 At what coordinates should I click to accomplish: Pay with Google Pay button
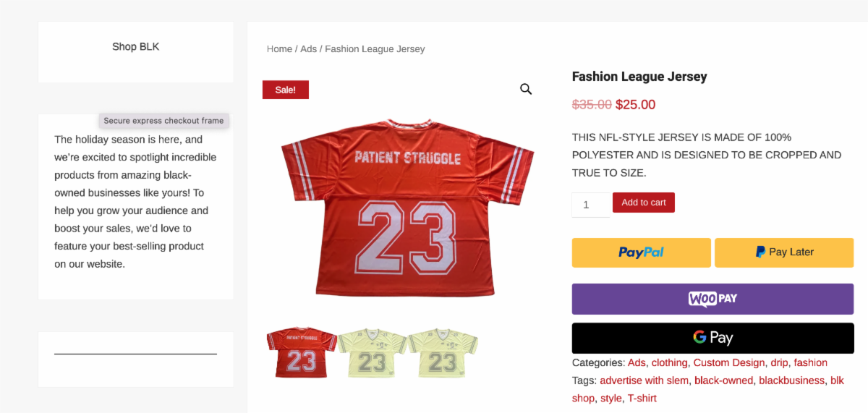[712, 338]
